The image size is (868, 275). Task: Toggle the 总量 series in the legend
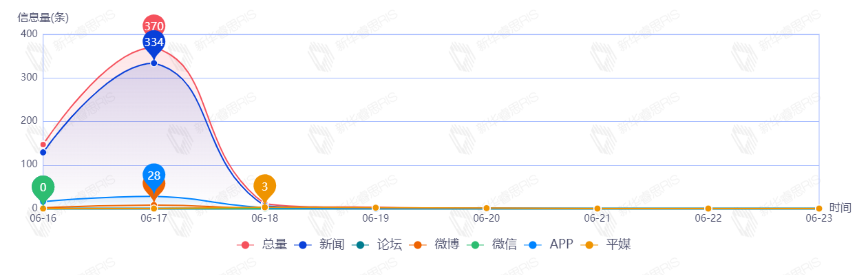(262, 244)
